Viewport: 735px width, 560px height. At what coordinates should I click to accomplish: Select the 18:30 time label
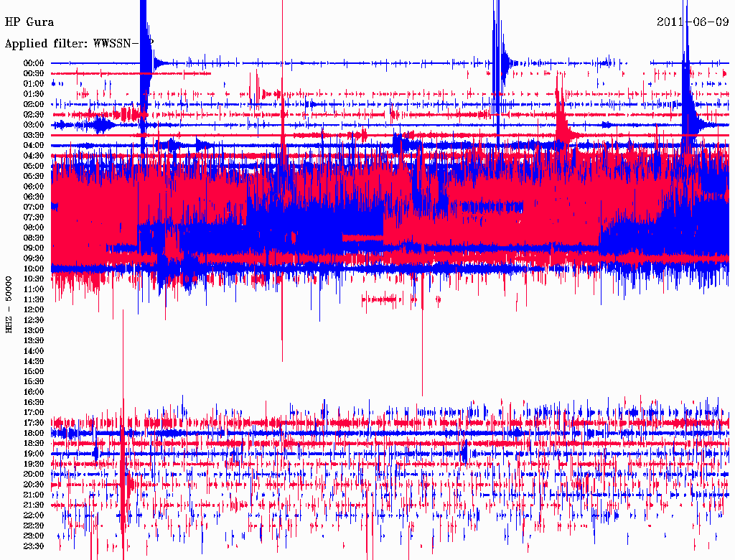click(x=34, y=443)
